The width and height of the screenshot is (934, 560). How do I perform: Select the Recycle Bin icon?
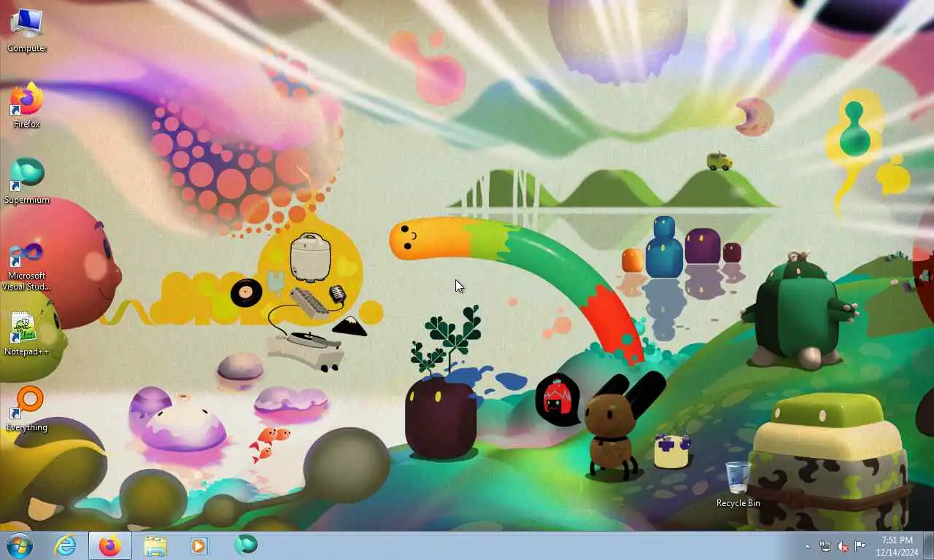coord(738,485)
